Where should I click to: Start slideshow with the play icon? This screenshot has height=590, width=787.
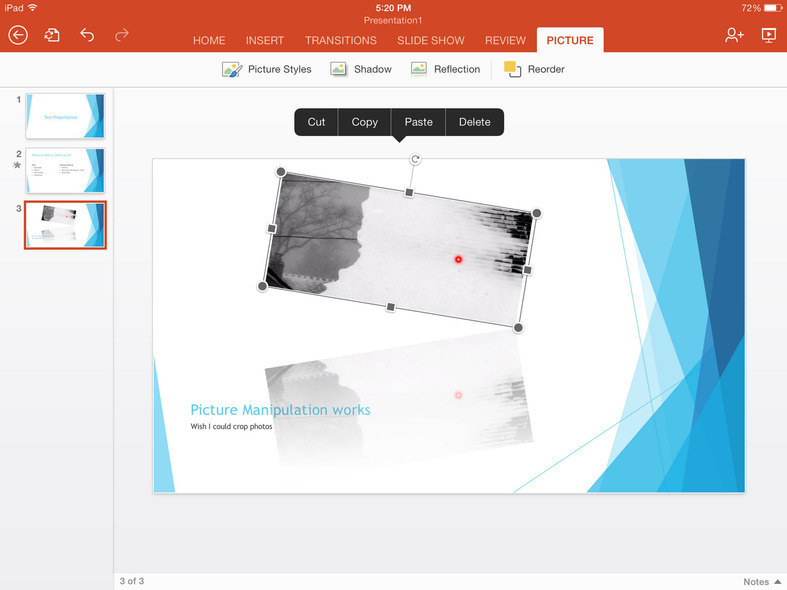coord(768,35)
